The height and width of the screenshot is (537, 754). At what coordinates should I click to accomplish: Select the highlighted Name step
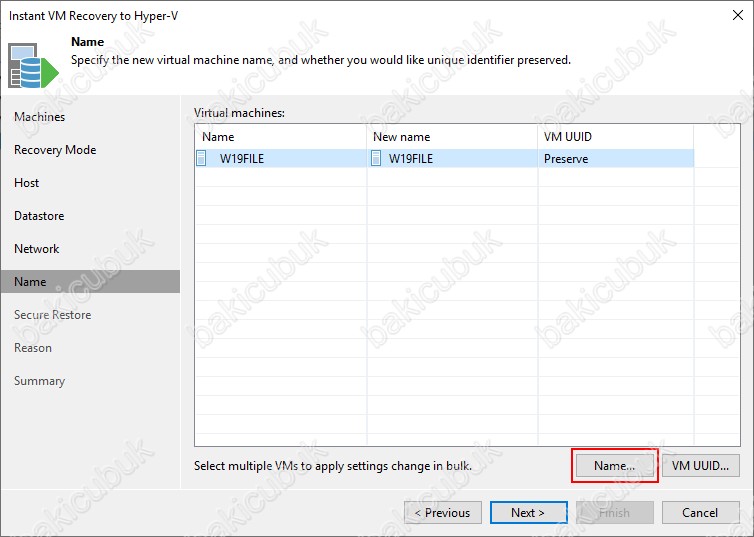(90, 282)
